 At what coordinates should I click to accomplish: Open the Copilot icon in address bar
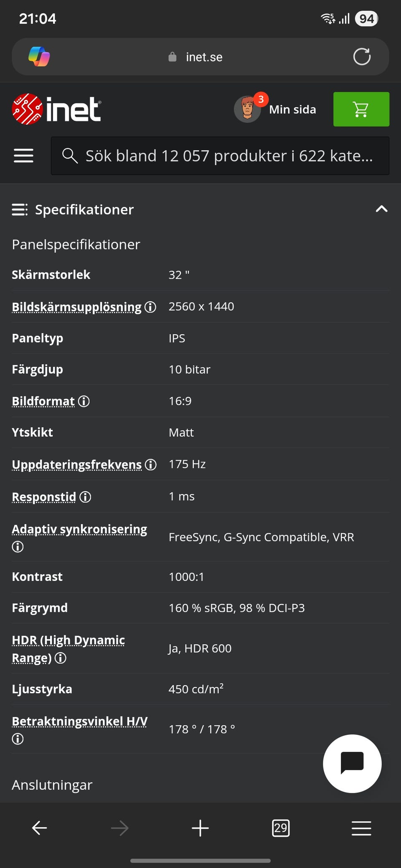39,57
